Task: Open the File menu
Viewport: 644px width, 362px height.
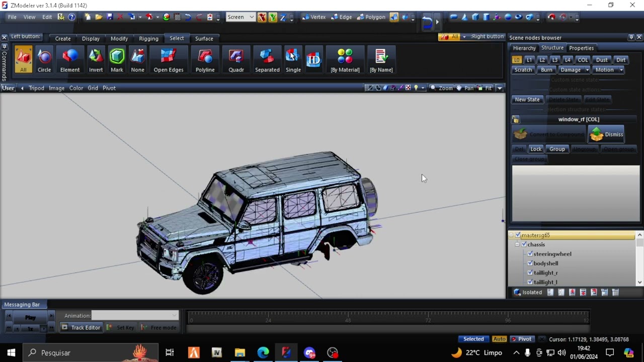Action: [12, 17]
